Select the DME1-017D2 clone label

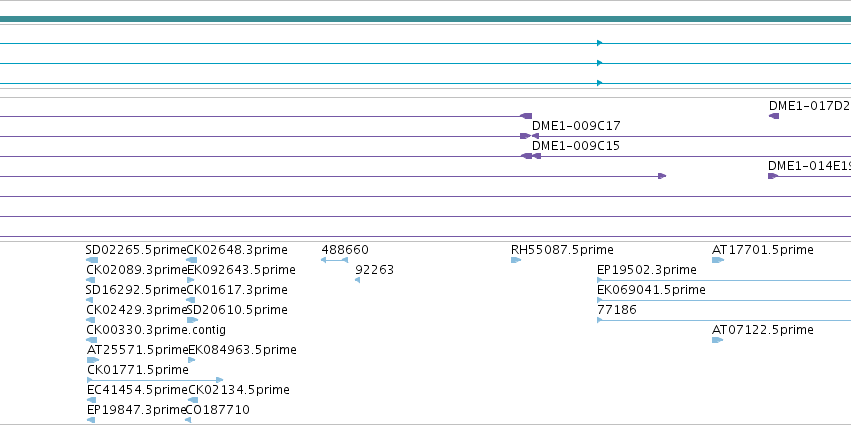pyautogui.click(x=809, y=106)
